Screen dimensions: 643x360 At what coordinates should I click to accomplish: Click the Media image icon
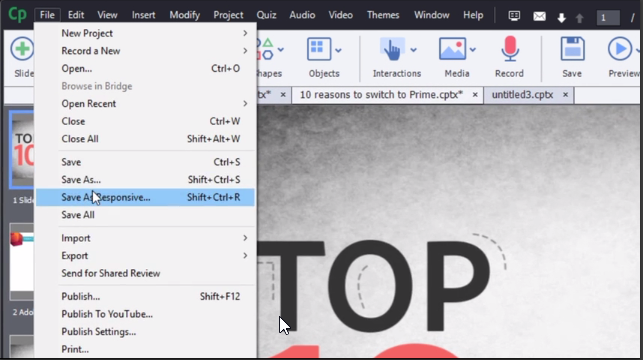[x=452, y=49]
